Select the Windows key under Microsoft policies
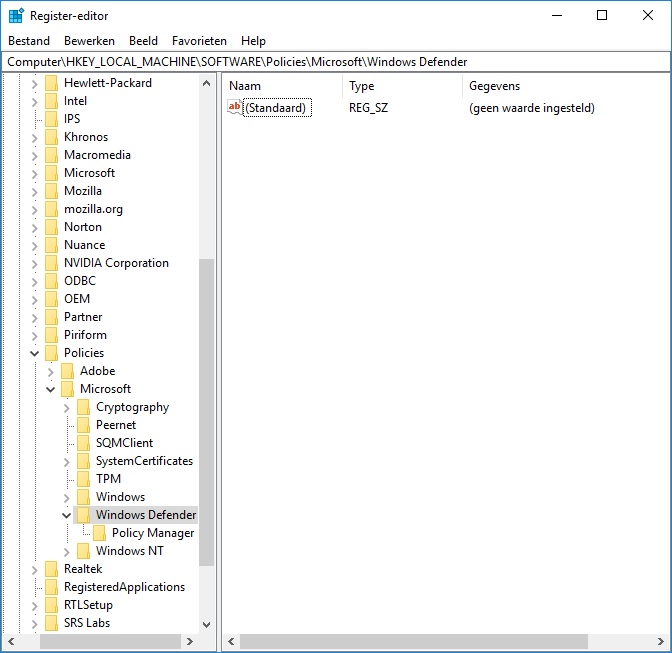672x653 pixels. pyautogui.click(x=120, y=497)
